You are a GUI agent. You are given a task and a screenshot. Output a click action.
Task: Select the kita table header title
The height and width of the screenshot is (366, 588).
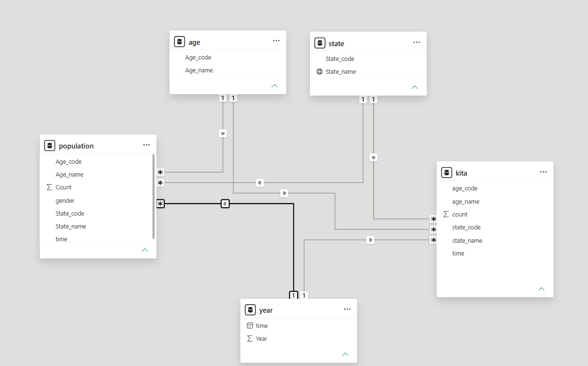[x=461, y=173]
